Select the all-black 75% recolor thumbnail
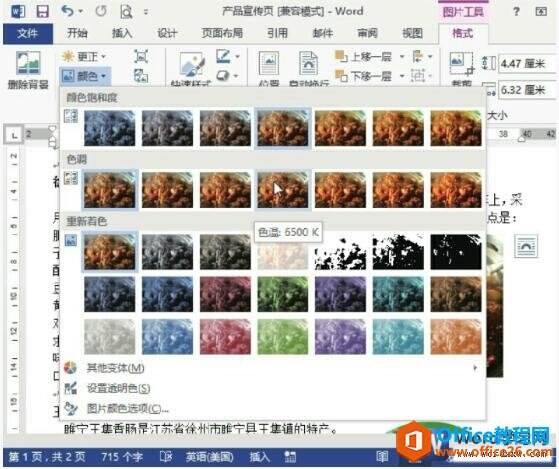559x469 pixels. point(456,252)
